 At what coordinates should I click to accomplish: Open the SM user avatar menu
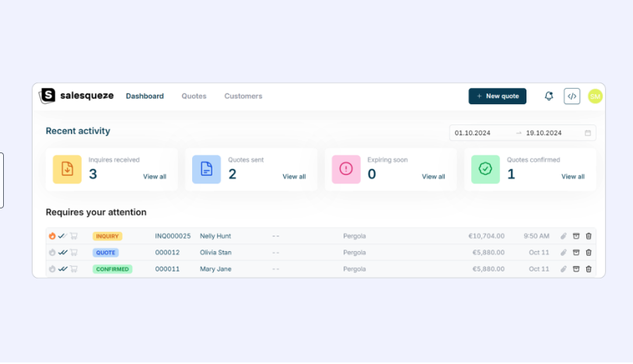[595, 96]
